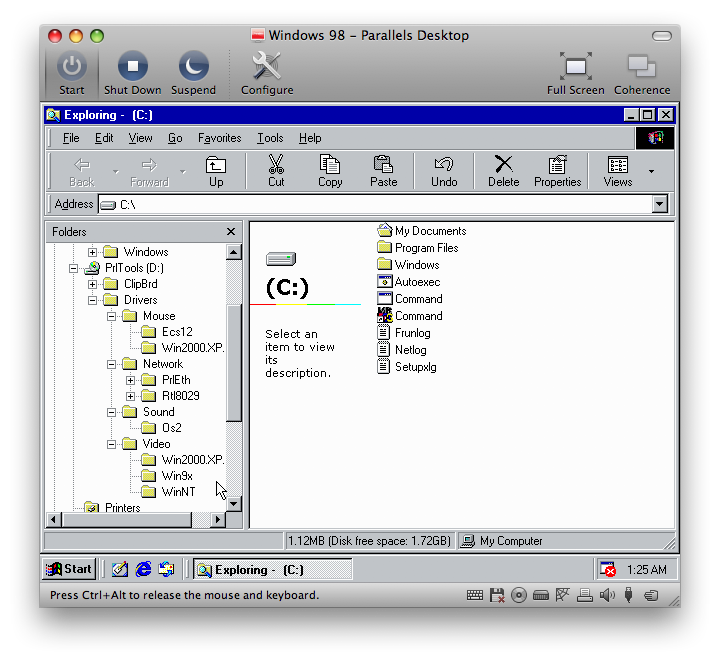Image resolution: width=720 pixels, height=662 pixels.
Task: Select the Setupxlg text file
Action: coord(407,366)
